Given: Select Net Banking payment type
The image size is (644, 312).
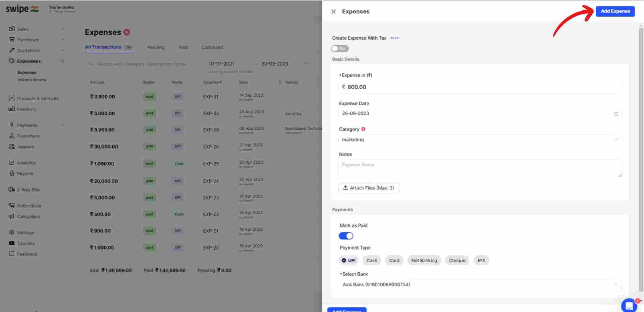Looking at the screenshot, I should (424, 260).
